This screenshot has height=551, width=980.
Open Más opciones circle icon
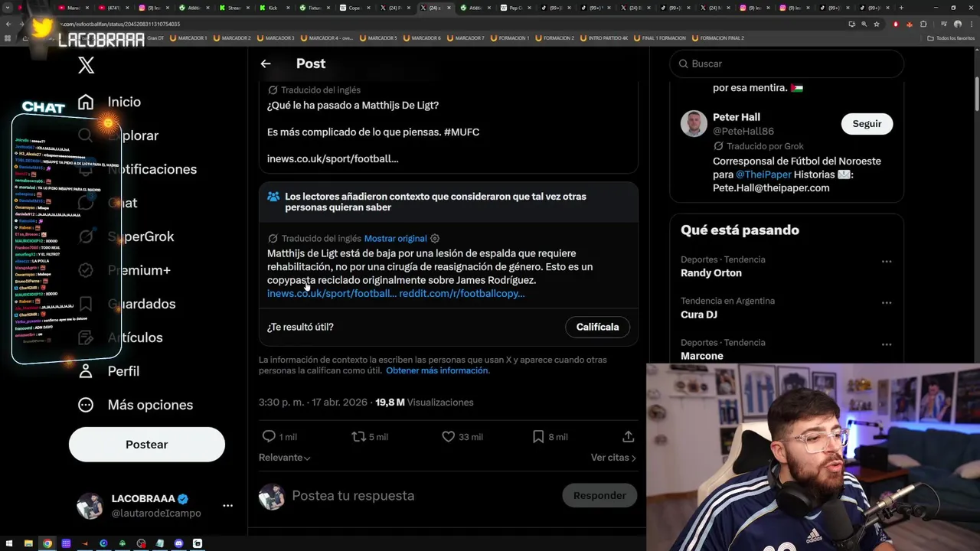[x=86, y=405]
